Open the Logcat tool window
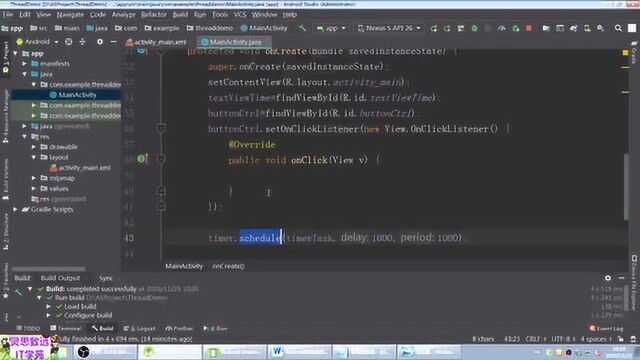Viewport: 640px width, 360px height. coord(139,328)
